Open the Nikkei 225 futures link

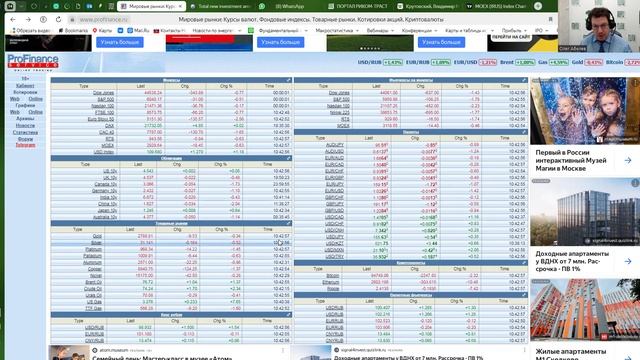coord(340,113)
